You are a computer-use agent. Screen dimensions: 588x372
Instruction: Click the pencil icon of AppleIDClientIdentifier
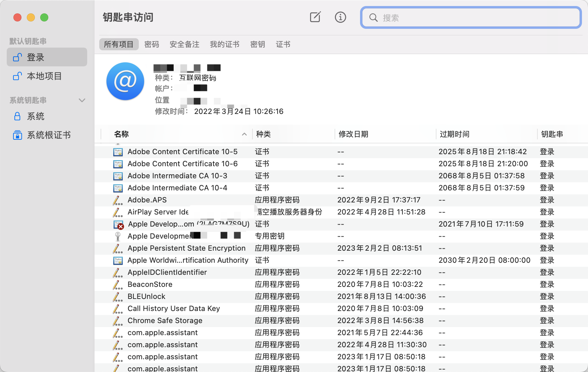[118, 272]
